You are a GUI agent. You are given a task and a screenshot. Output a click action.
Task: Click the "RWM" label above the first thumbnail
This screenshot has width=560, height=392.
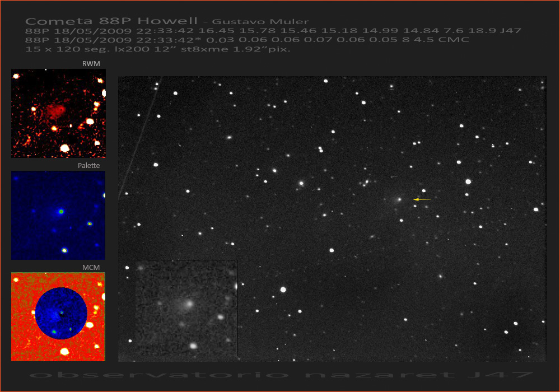pyautogui.click(x=91, y=63)
